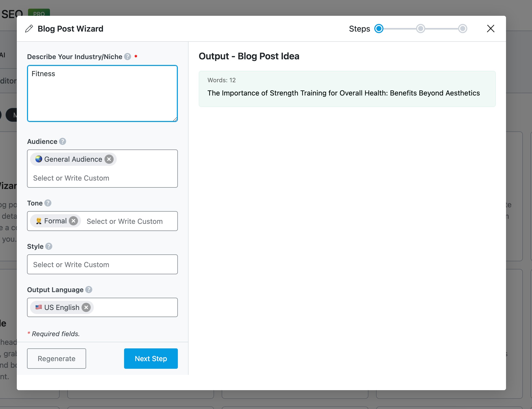Image resolution: width=532 pixels, height=409 pixels.
Task: Click the pencil icon beside Blog Post Wizard
Action: coord(29,29)
